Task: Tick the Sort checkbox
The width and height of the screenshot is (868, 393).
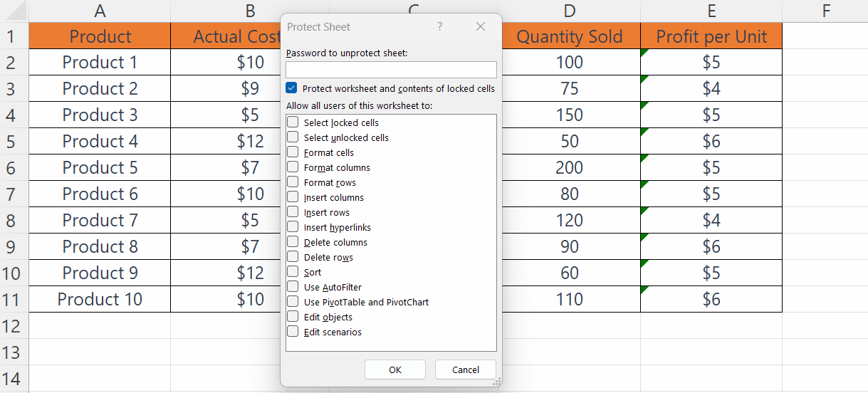Action: pyautogui.click(x=293, y=272)
